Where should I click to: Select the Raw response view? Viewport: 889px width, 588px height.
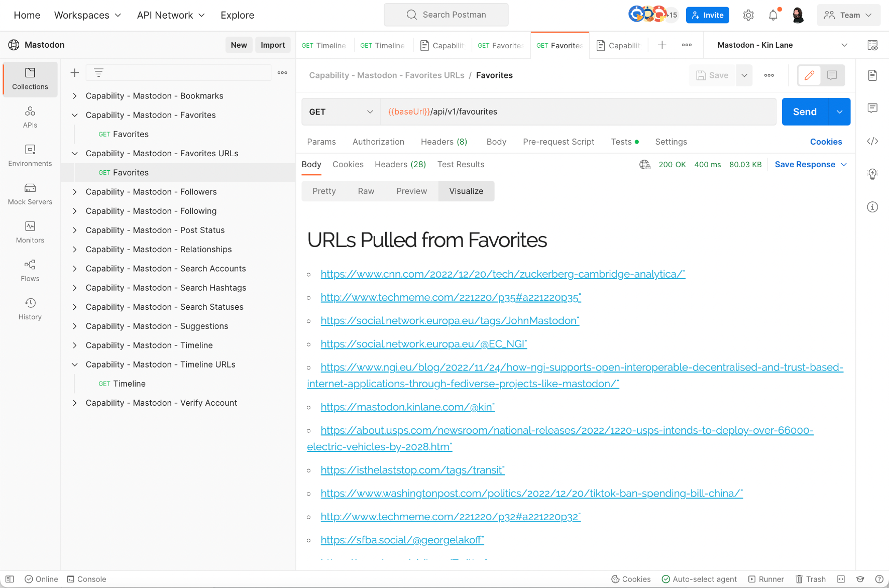(366, 191)
